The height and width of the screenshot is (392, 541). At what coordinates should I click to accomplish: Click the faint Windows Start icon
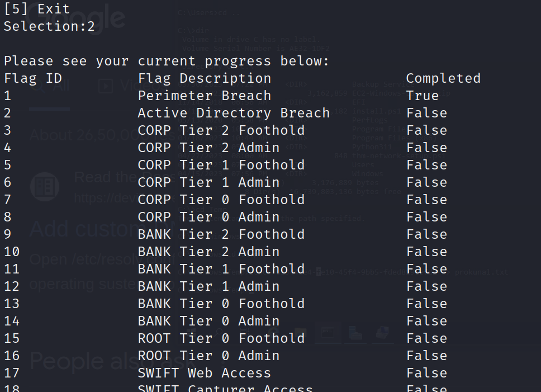(x=191, y=333)
